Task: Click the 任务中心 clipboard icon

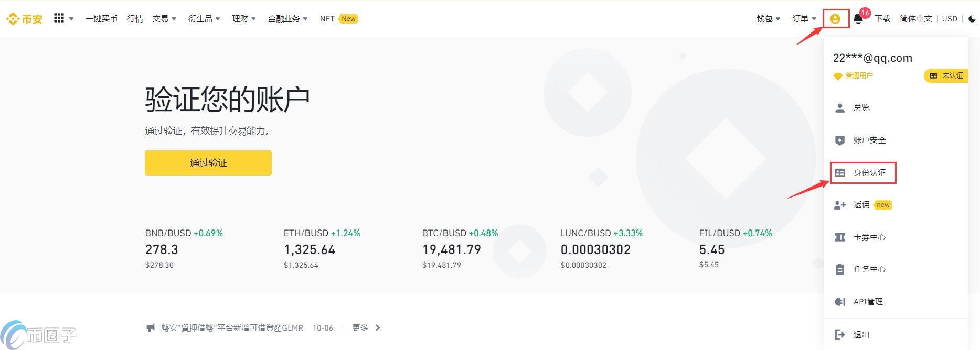Action: tap(839, 269)
